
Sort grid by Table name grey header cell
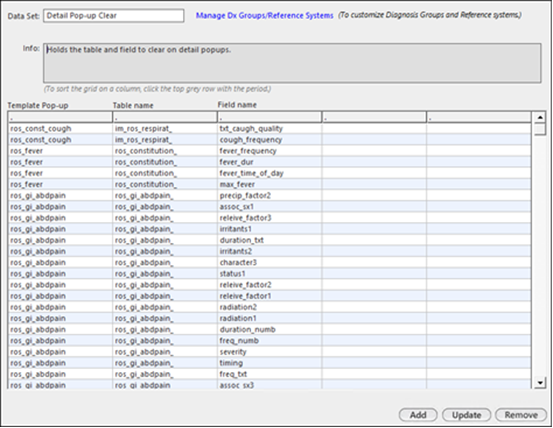coord(165,117)
